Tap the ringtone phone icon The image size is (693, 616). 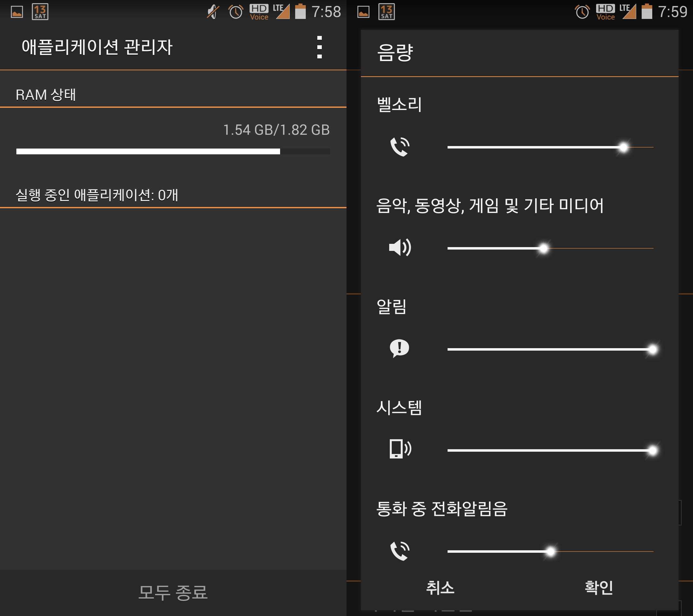click(400, 147)
